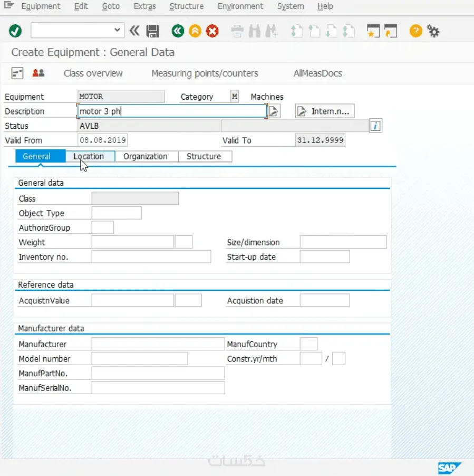This screenshot has height=476, width=474.
Task: Click Class overview
Action: click(93, 73)
